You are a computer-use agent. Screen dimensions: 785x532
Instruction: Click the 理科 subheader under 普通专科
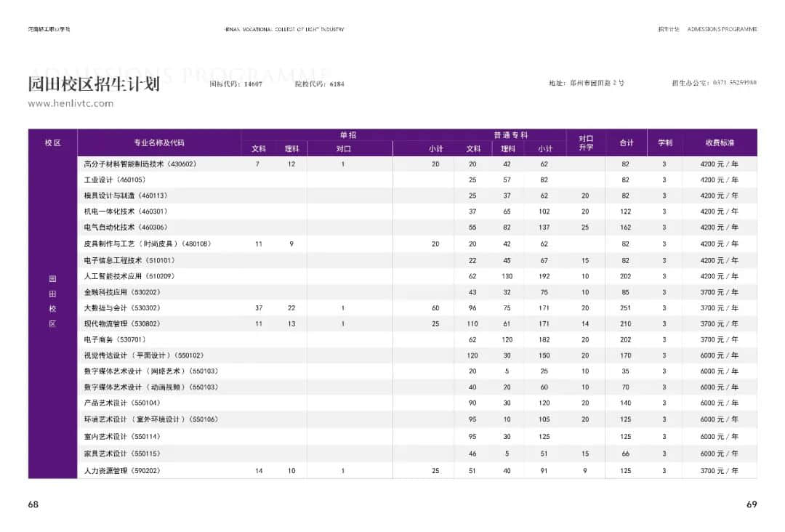coord(507,149)
